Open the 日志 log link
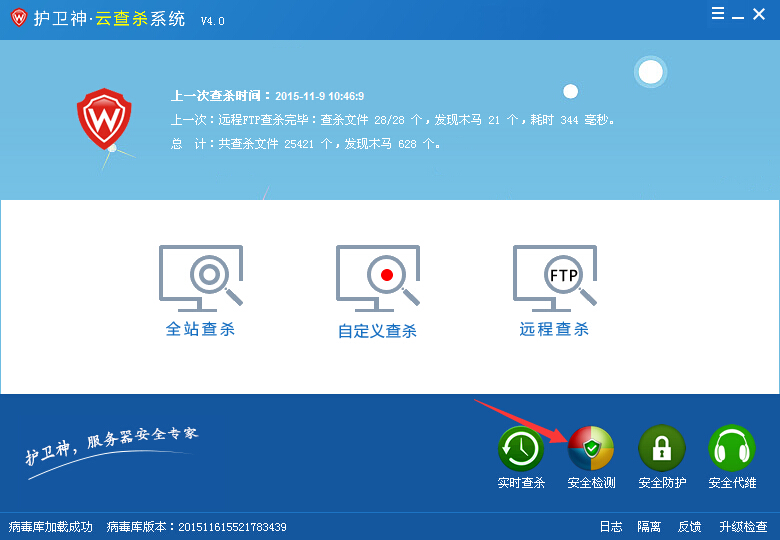 (611, 527)
